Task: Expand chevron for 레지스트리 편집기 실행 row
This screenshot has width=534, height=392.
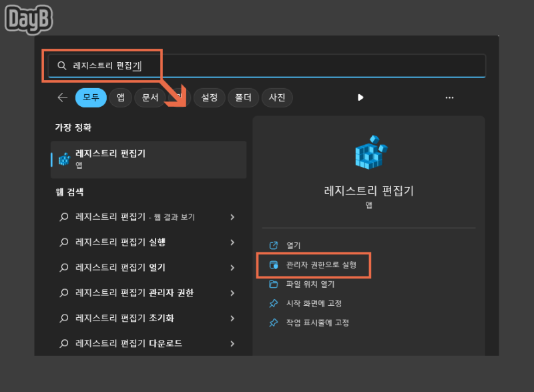Action: point(232,242)
